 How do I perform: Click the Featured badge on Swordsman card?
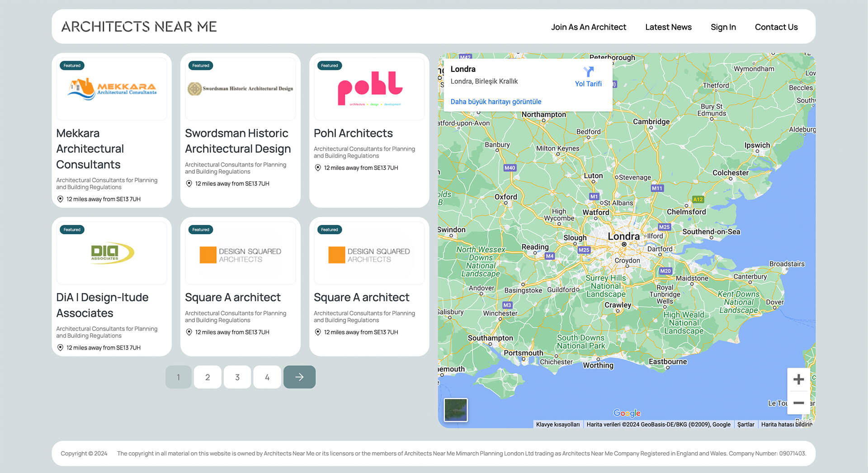pyautogui.click(x=201, y=66)
